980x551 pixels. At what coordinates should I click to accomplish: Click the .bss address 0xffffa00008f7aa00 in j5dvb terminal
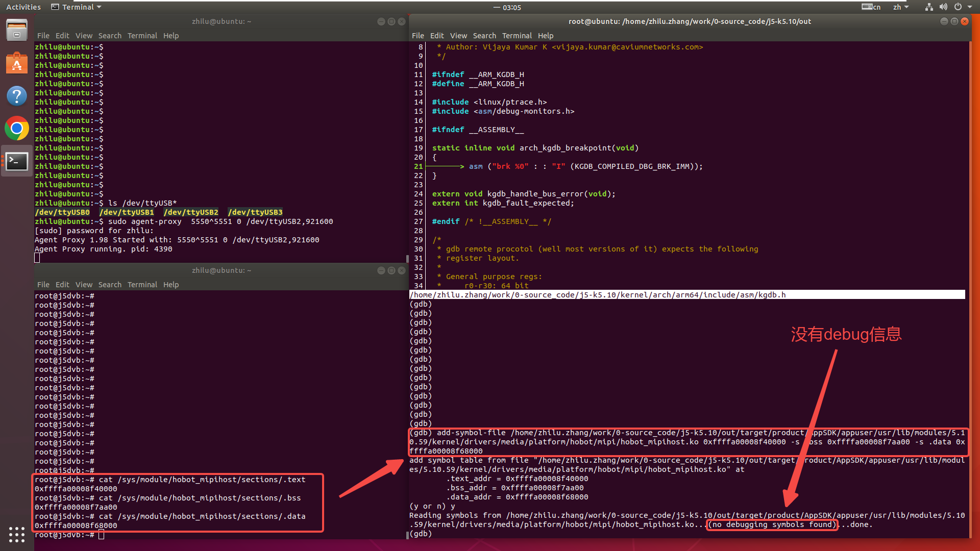point(76,507)
